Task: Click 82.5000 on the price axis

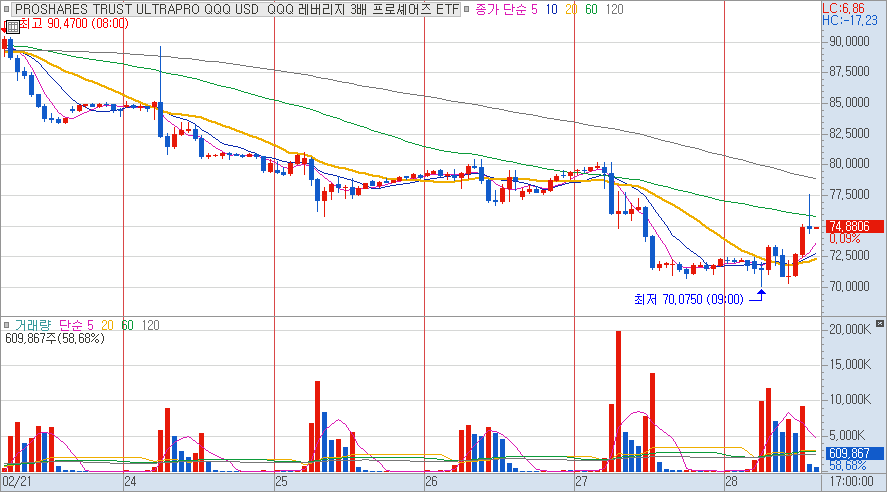Action: pos(849,133)
